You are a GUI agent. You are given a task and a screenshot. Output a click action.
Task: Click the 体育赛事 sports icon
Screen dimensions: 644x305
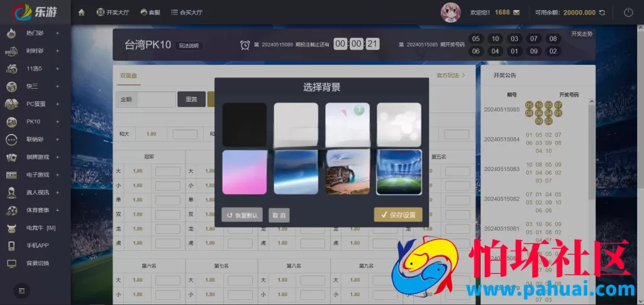[11, 210]
